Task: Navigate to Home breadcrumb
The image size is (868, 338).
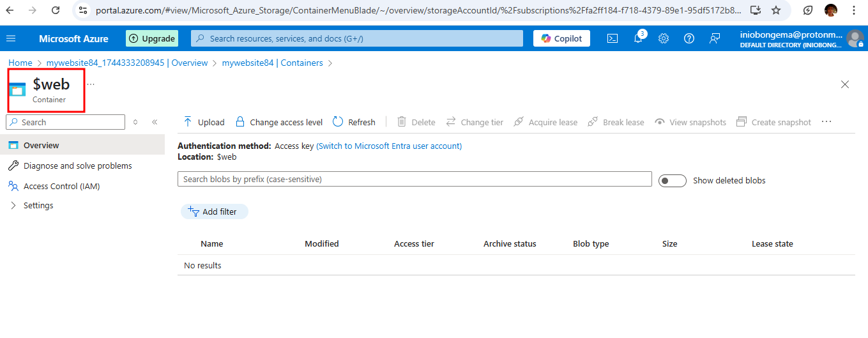Action: coord(20,63)
